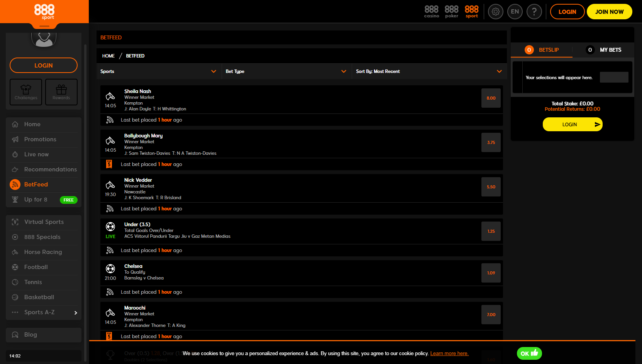The height and width of the screenshot is (364, 642).
Task: Click the Up for 8 trophy icon
Action: pos(15,200)
